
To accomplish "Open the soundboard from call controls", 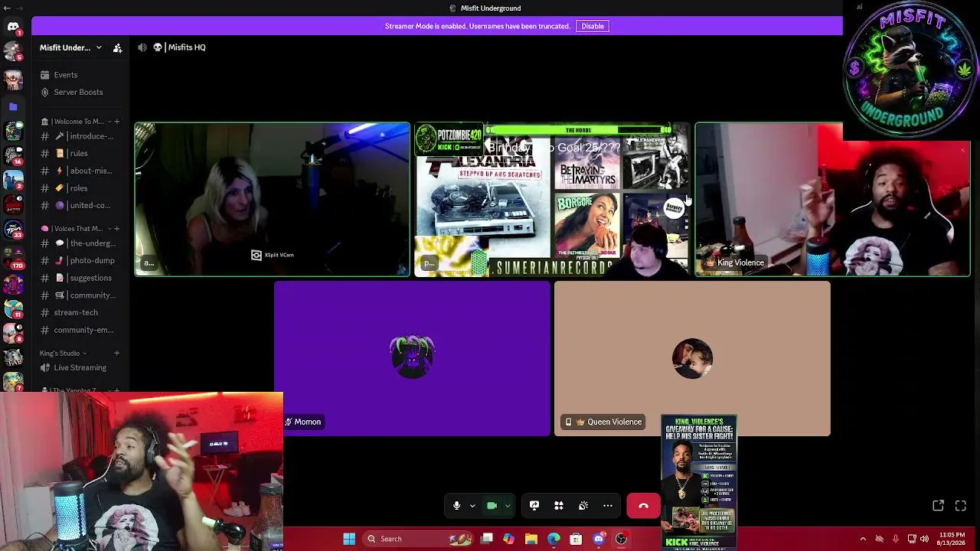I will pos(583,506).
